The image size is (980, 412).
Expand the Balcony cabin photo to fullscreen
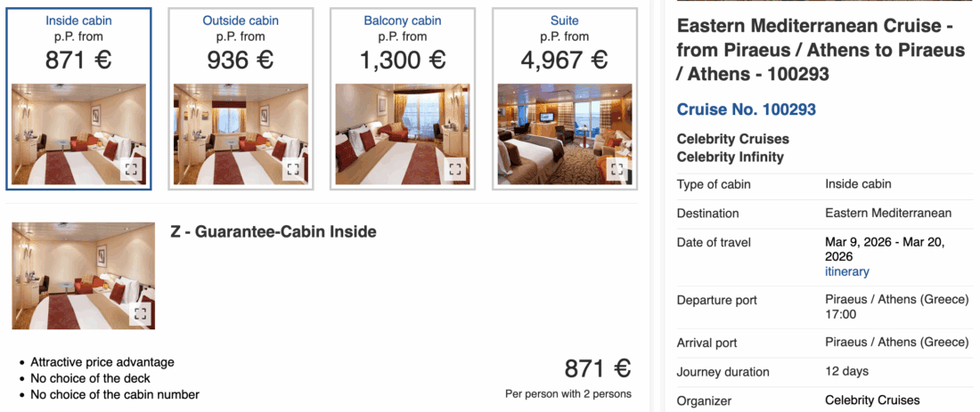tap(455, 169)
